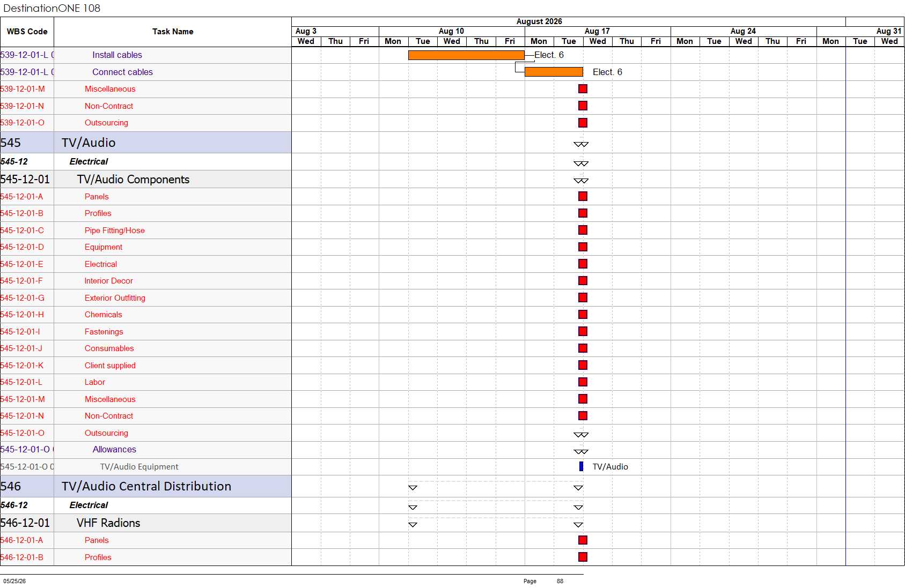Click the summary marker for Allowances row
The width and height of the screenshot is (905, 588).
coord(581,452)
